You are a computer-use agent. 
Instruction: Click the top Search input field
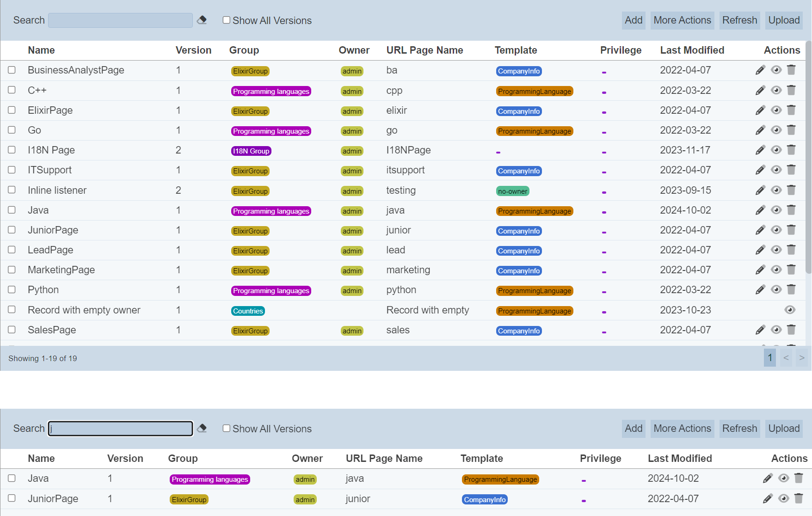point(120,20)
